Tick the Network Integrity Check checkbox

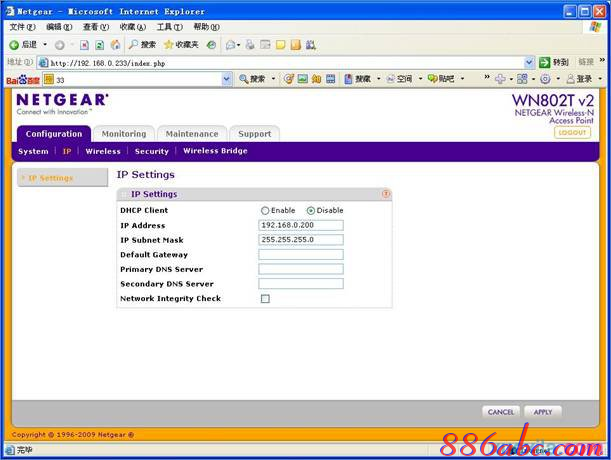tap(265, 299)
